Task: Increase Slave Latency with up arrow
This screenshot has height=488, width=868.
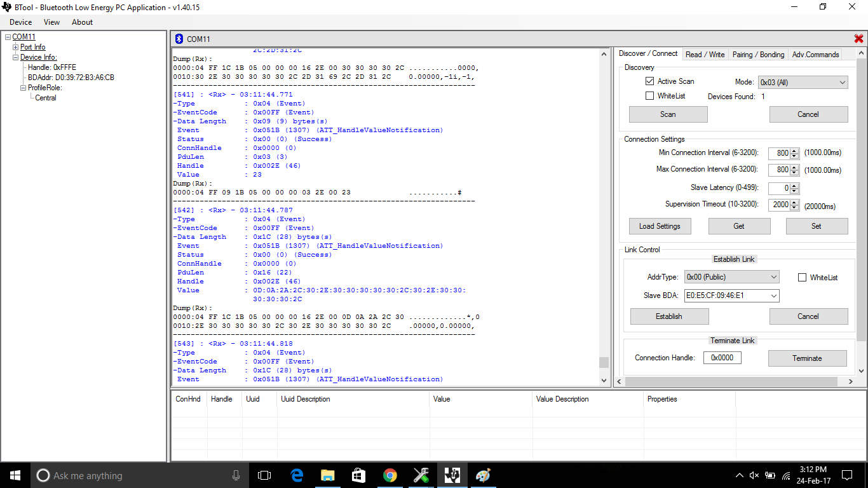Action: 794,186
